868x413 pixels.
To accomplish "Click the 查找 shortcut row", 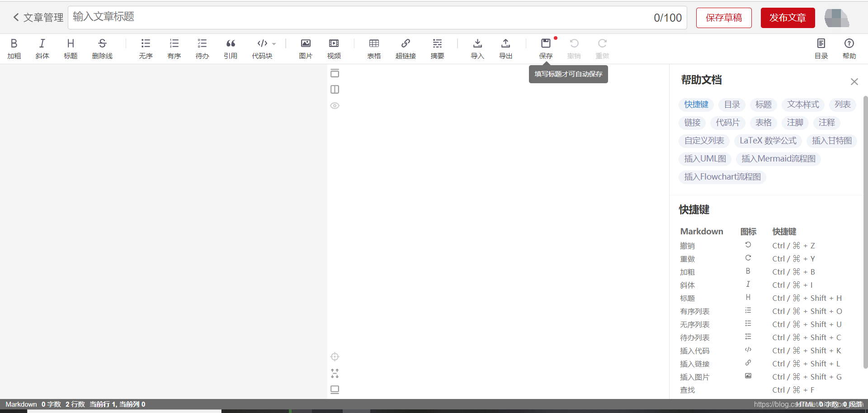I will click(761, 390).
